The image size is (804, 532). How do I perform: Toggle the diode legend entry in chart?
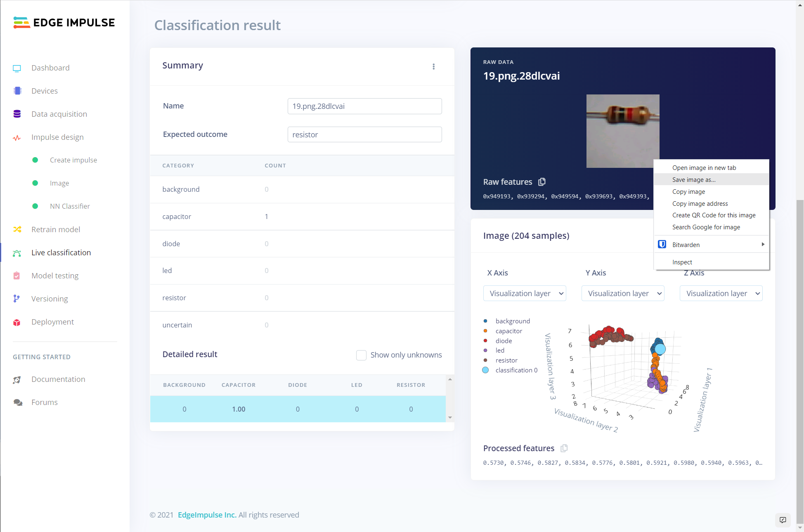point(498,341)
